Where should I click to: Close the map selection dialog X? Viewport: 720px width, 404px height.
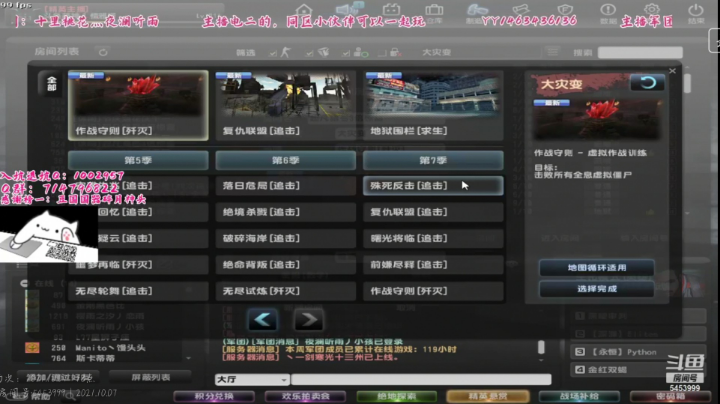tap(672, 71)
